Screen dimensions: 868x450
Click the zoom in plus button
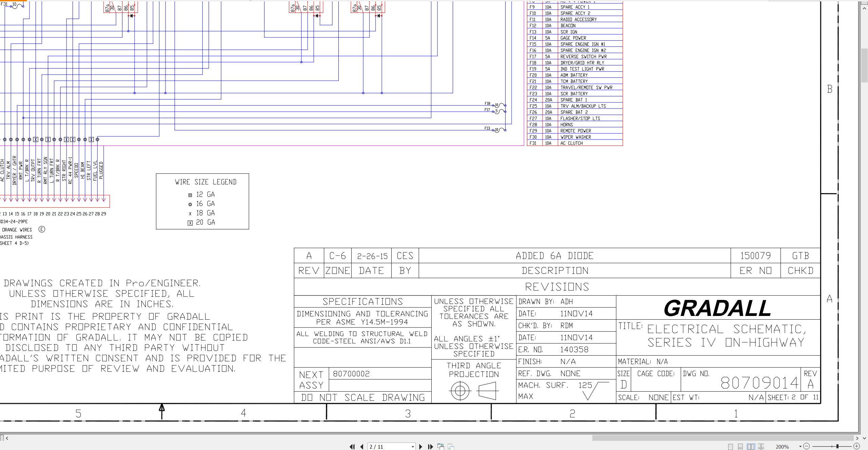856,446
